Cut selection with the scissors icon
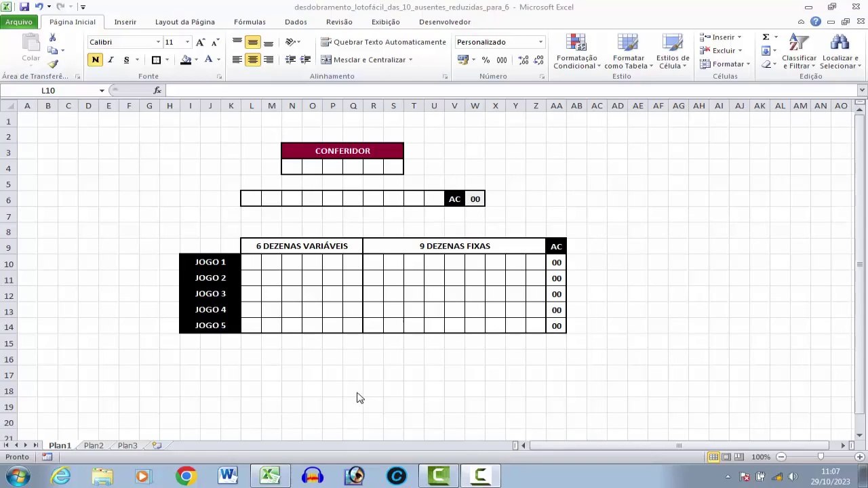 pyautogui.click(x=52, y=37)
